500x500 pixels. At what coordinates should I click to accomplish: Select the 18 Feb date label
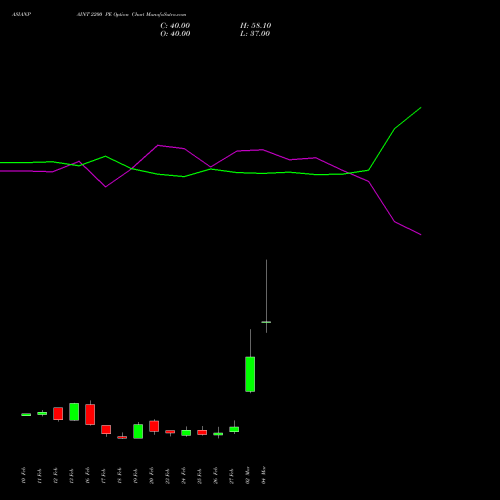[119, 476]
